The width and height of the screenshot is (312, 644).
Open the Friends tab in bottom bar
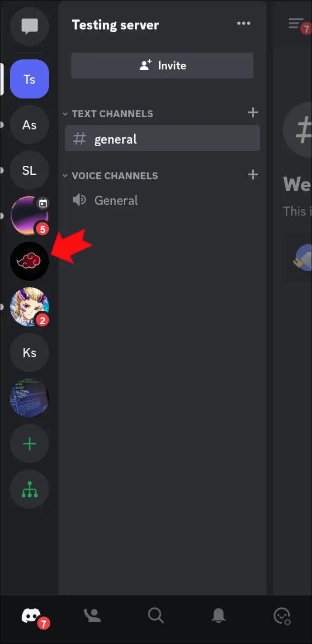[x=93, y=615]
